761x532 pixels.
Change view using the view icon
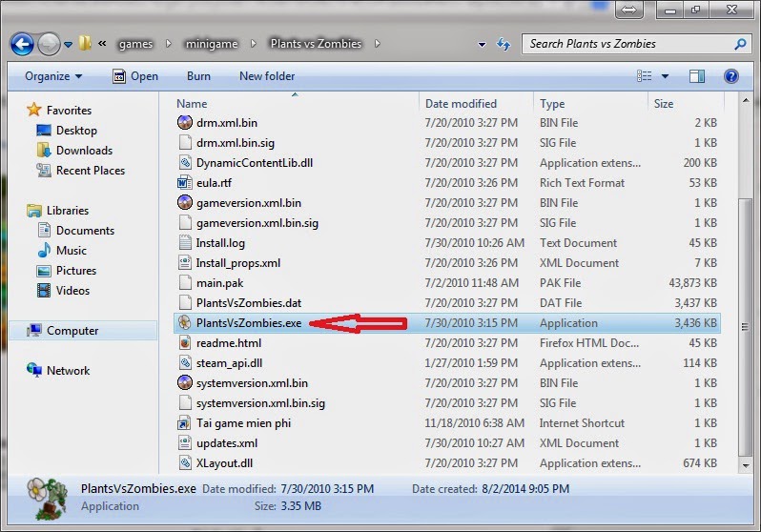[644, 76]
